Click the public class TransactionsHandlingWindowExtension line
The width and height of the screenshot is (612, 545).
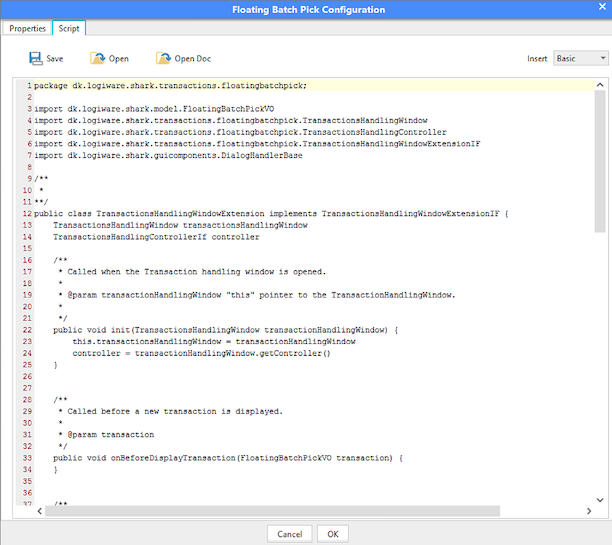[x=271, y=214]
